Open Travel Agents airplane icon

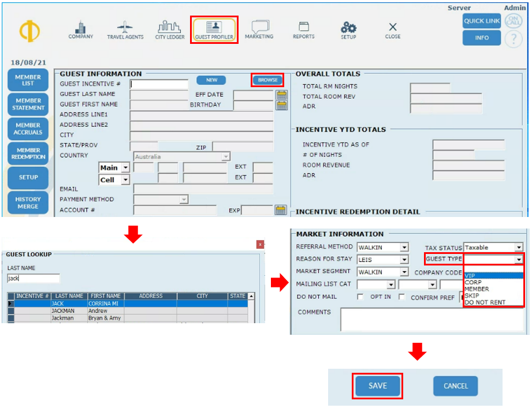(x=125, y=29)
